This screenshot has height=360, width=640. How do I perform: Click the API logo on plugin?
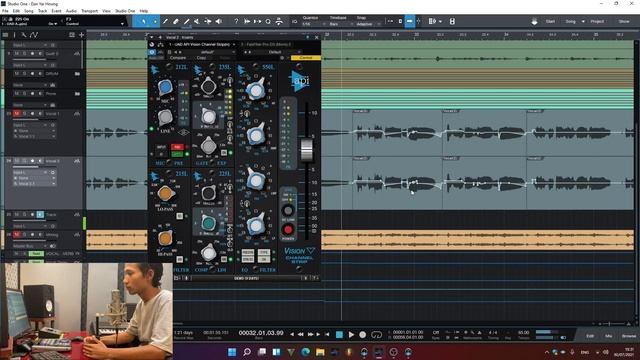300,80
